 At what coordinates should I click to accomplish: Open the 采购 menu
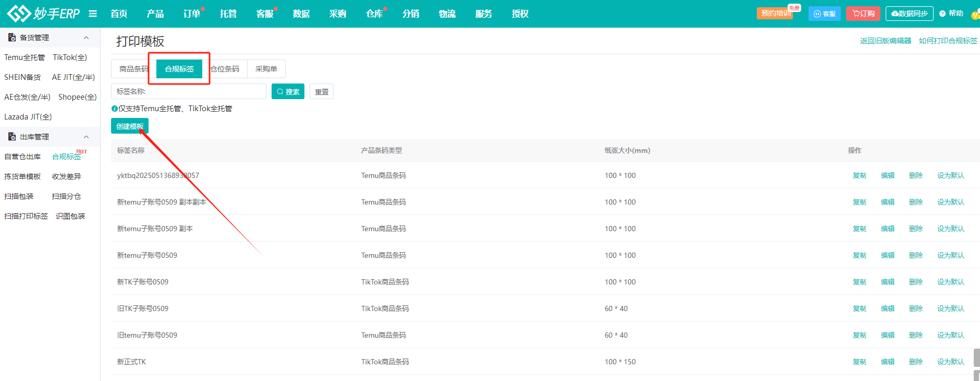338,14
